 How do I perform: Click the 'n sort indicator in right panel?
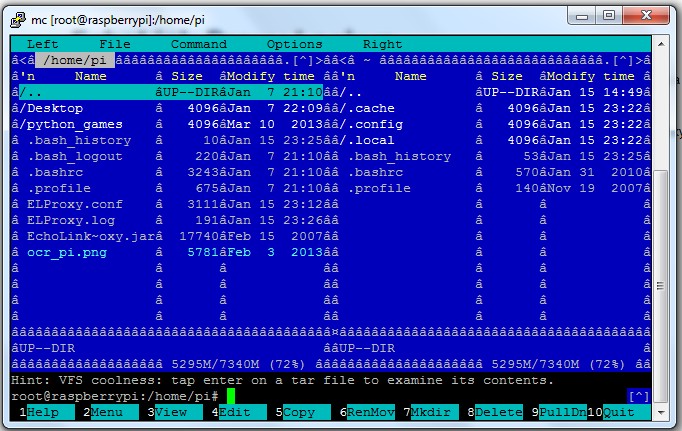(x=347, y=76)
